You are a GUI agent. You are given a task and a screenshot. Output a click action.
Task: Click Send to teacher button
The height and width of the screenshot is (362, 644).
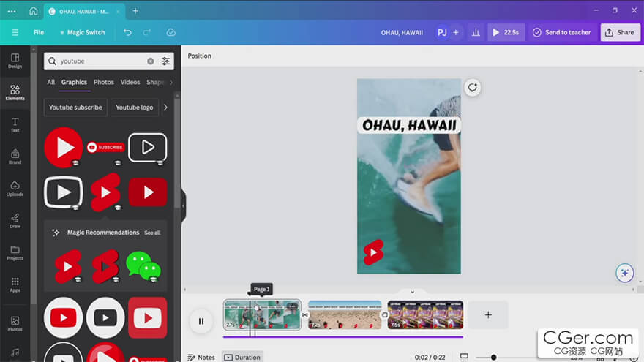coord(562,32)
